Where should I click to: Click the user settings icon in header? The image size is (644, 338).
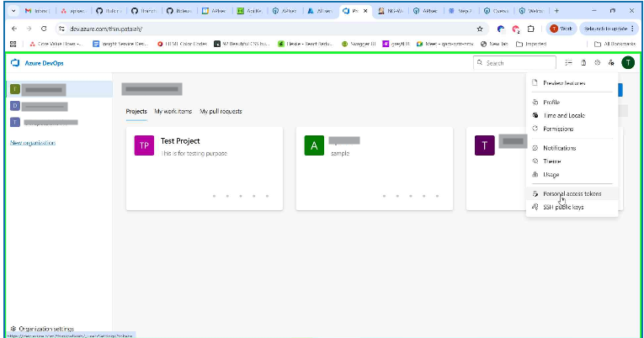click(x=610, y=62)
